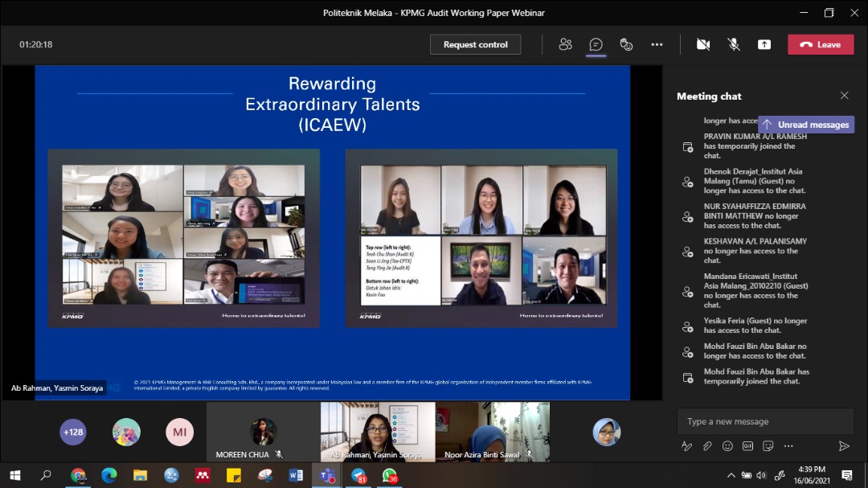Click the Mandana Ericawati_Institut Asia Malang message
The image size is (868, 488).
pos(755,291)
